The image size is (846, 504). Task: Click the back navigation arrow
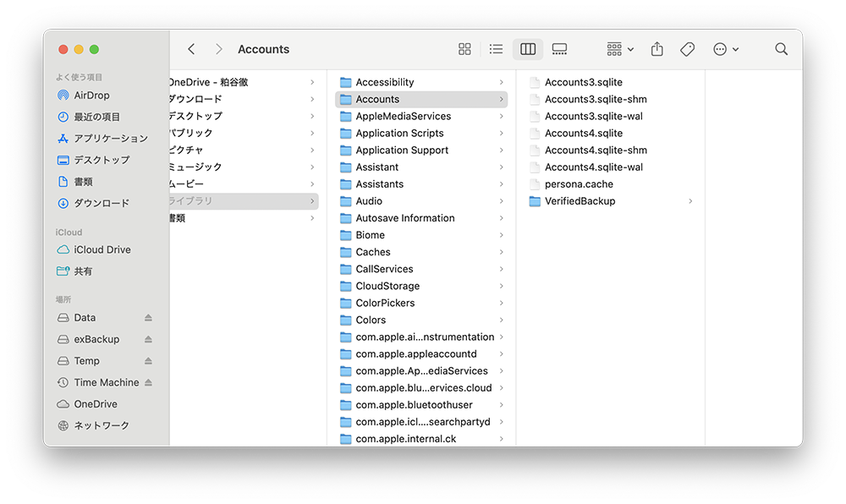[x=191, y=49]
